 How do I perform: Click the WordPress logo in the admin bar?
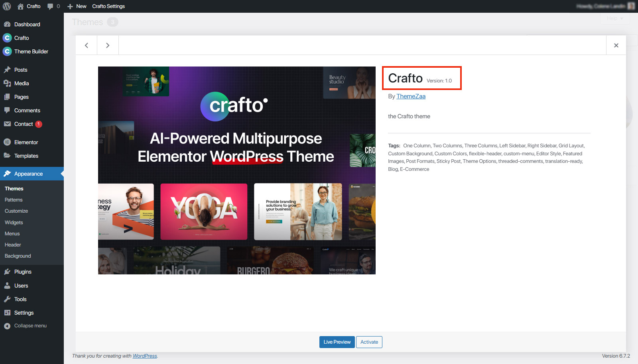coord(6,6)
